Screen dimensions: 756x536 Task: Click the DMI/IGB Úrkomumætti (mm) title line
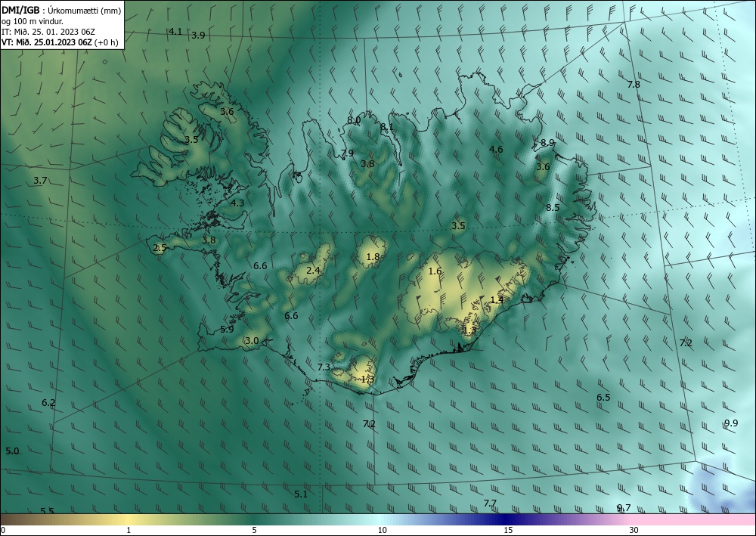point(61,10)
